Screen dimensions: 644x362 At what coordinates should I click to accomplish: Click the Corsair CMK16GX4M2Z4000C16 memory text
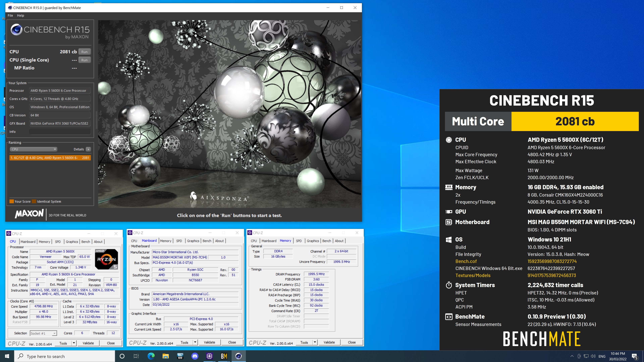[x=565, y=195]
